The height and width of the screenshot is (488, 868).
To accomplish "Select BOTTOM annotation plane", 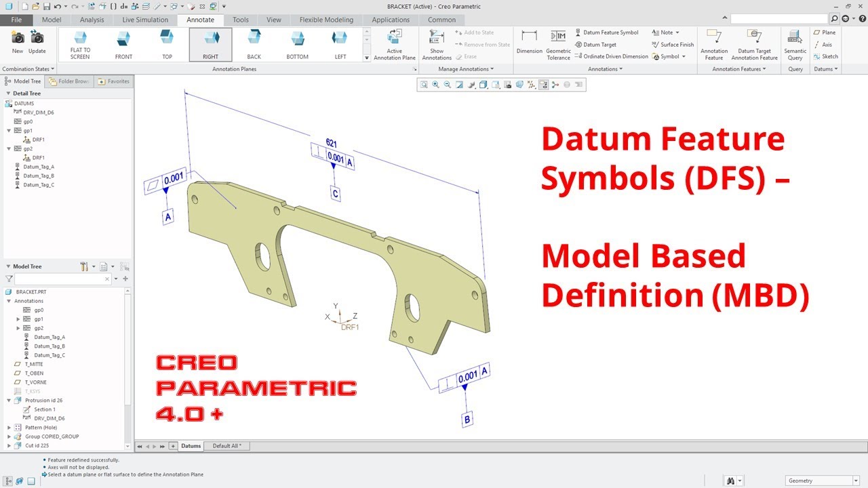I will (297, 44).
